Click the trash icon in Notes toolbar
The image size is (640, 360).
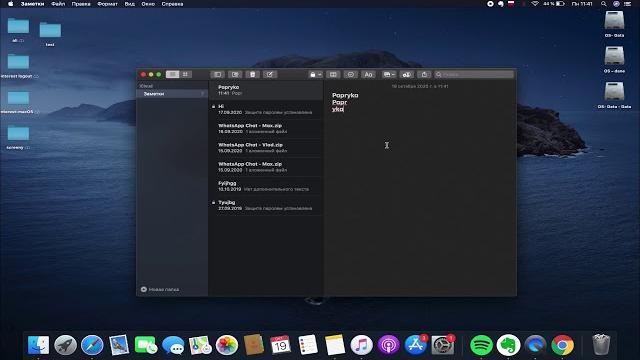point(252,74)
